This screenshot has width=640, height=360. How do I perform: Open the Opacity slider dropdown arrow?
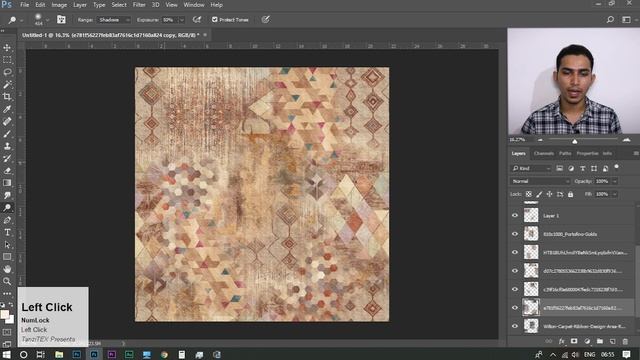point(615,181)
